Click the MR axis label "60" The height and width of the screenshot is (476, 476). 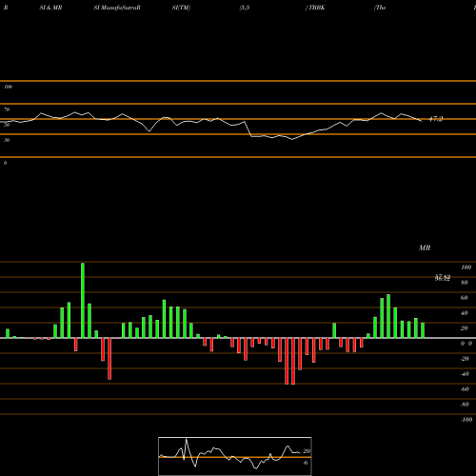click(465, 298)
